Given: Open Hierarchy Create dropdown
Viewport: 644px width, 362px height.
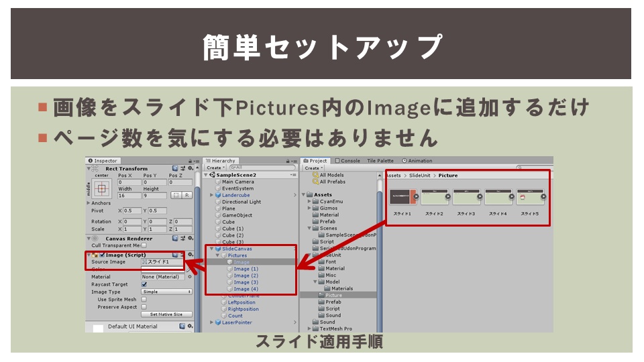Looking at the screenshot, I should coord(215,168).
